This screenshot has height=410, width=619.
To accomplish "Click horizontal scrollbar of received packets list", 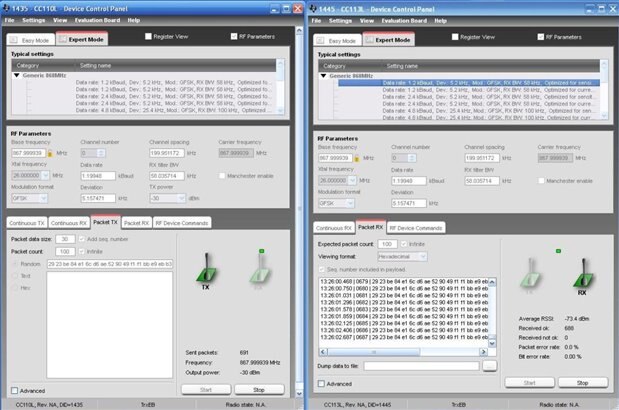I will tap(403, 352).
